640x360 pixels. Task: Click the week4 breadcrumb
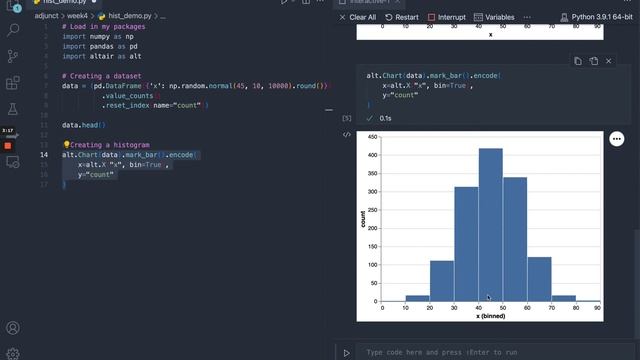[77, 16]
